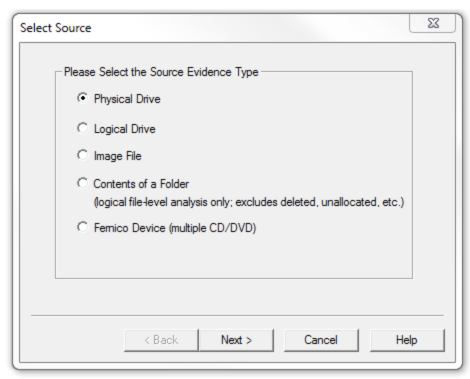This screenshot has height=379, width=470.
Task: Click the "Please Select the Source Evidence Type" heading
Action: click(161, 72)
